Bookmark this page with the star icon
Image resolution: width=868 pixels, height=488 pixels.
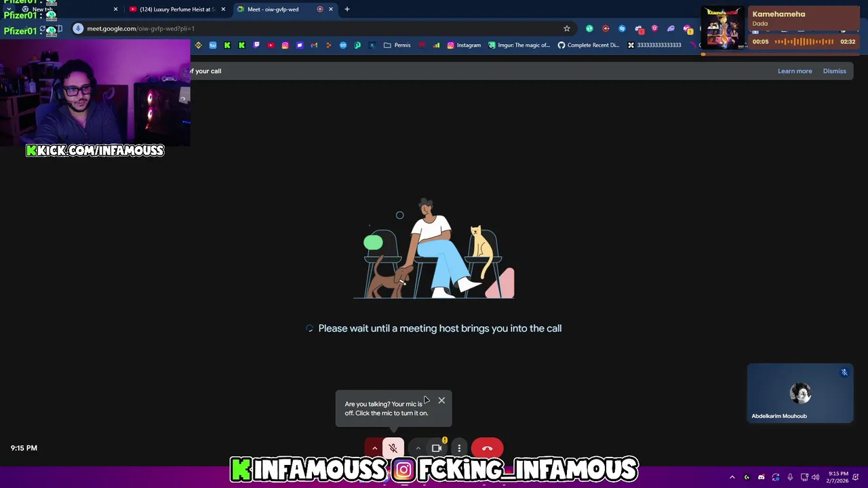[567, 28]
